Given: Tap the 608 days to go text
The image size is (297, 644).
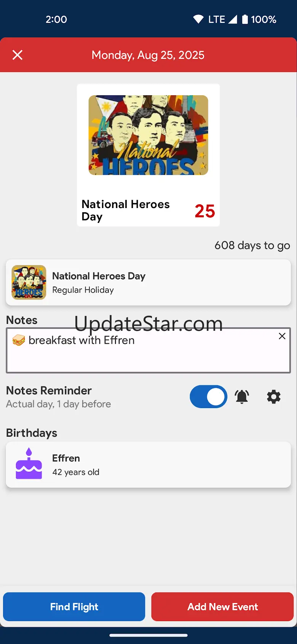Looking at the screenshot, I should (x=252, y=245).
